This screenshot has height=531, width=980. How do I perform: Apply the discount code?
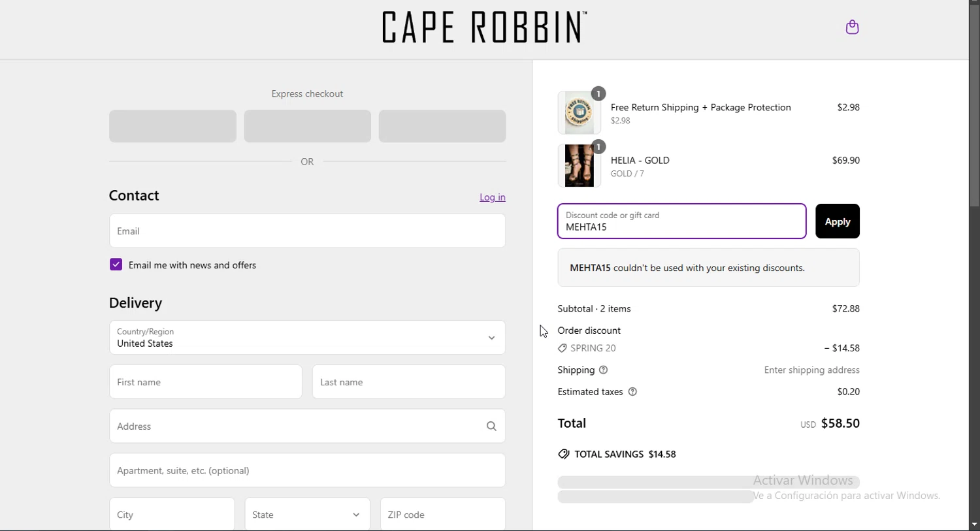pyautogui.click(x=838, y=221)
